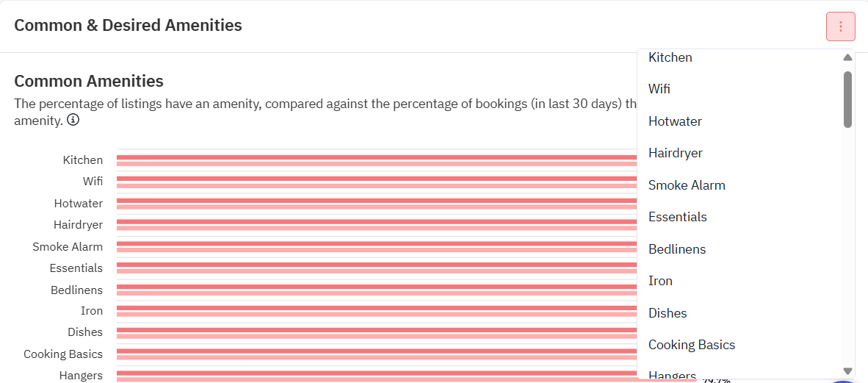Click the scroll-down arrow in the dropdown
The height and width of the screenshot is (383, 868).
tap(847, 371)
